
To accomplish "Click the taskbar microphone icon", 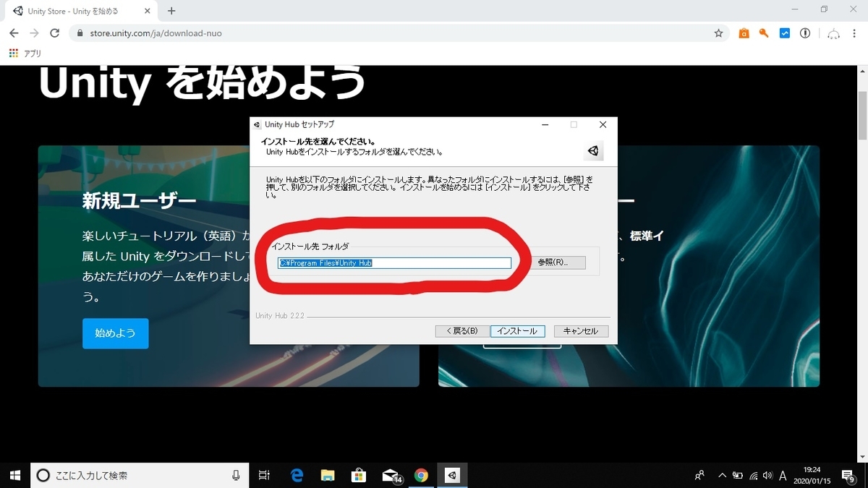I will tap(236, 475).
